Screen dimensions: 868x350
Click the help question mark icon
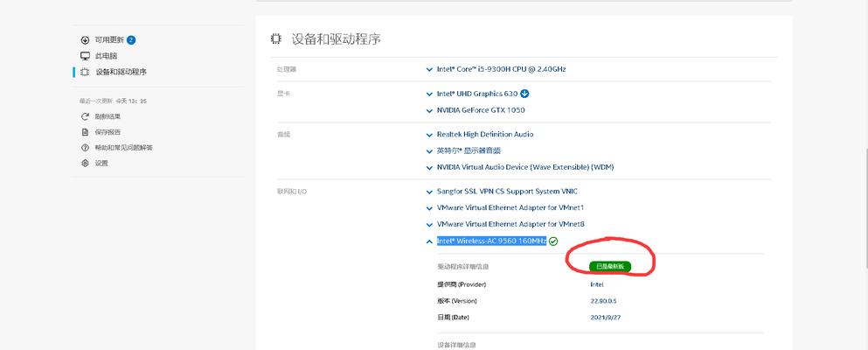point(85,148)
